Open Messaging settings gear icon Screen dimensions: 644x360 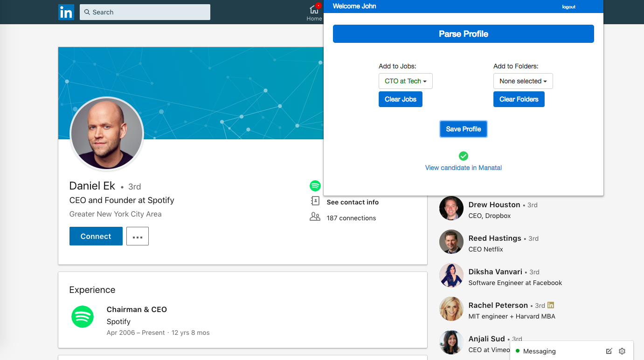tap(622, 351)
